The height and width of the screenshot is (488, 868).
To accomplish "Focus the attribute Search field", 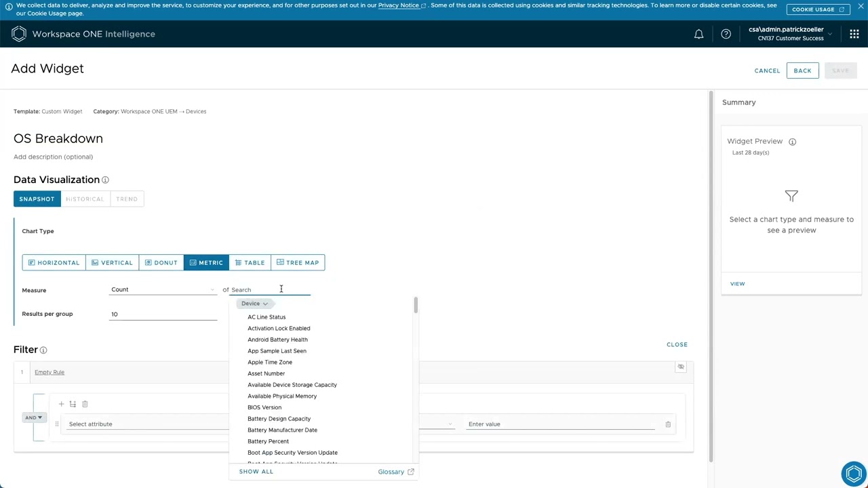I will [270, 289].
